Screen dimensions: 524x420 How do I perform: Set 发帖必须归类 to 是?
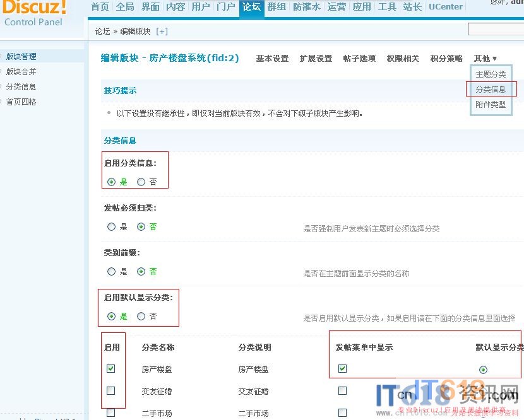click(112, 227)
